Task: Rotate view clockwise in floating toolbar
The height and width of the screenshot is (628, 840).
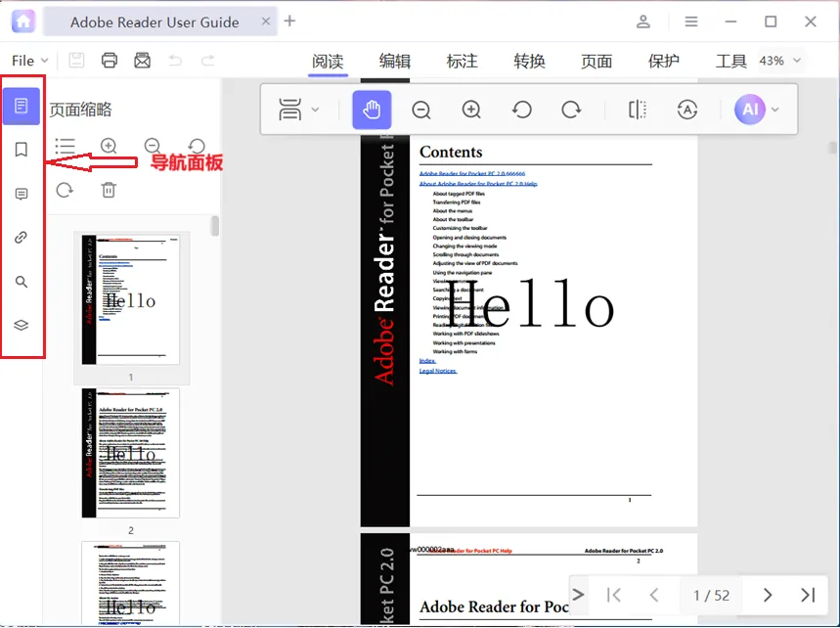Action: pos(572,110)
